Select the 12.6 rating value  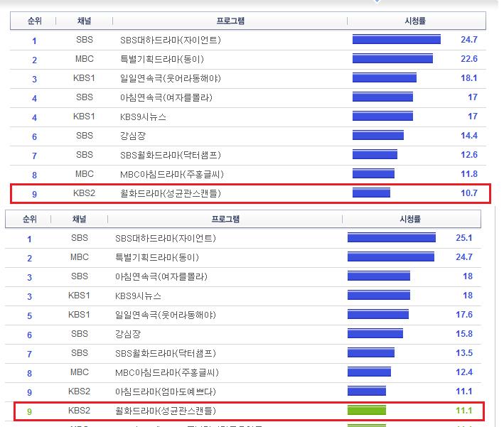tap(469, 155)
